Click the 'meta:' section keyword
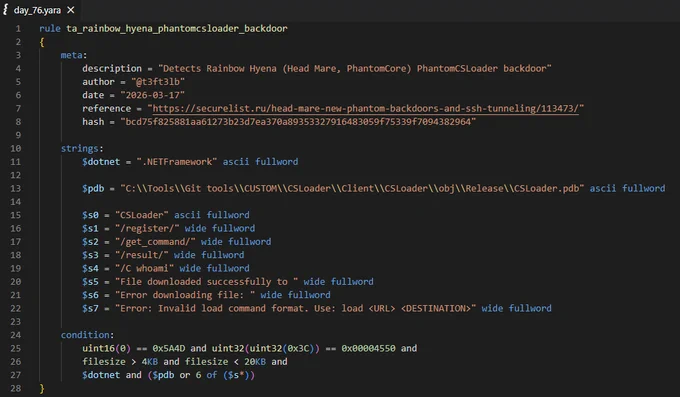This screenshot has width=680, height=397. pos(74,55)
